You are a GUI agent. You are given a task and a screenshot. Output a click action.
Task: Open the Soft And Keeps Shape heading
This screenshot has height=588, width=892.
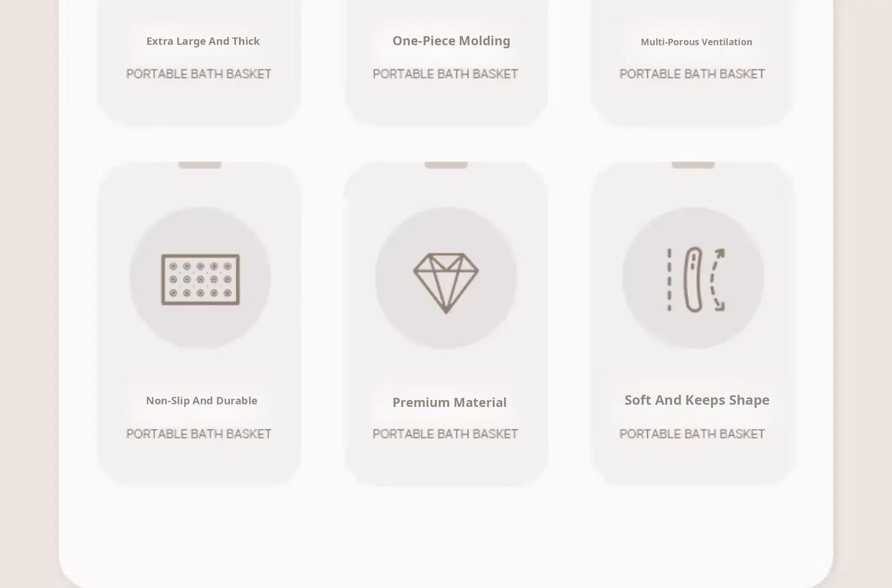[697, 400]
